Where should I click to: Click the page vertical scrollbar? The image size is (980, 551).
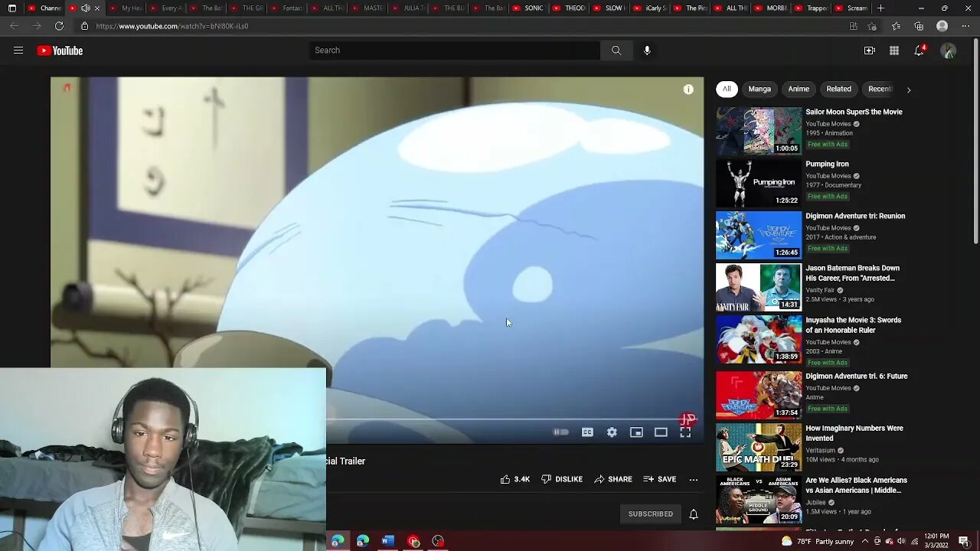[975, 142]
